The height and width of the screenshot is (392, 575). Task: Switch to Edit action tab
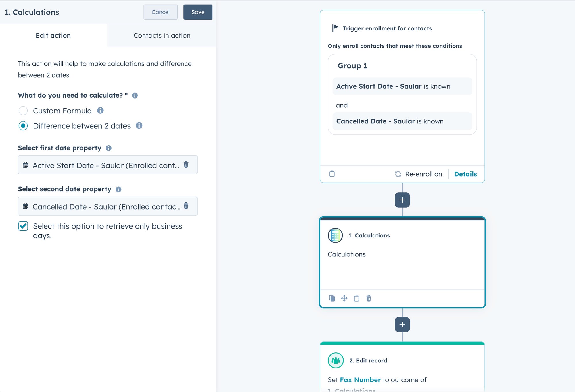coord(53,35)
